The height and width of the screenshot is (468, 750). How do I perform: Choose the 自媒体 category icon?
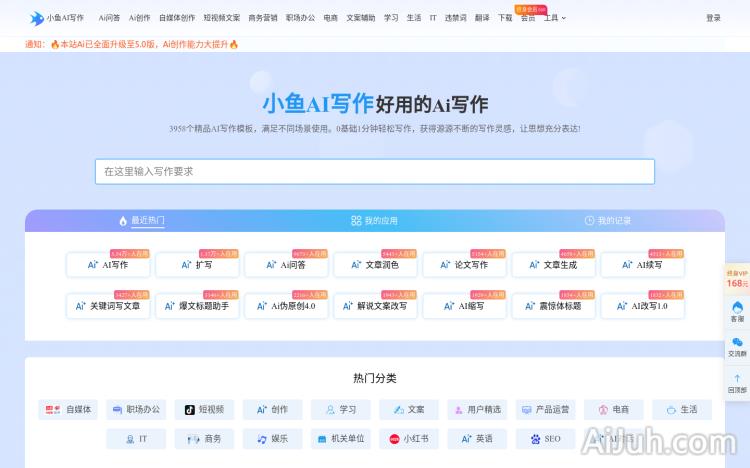pos(52,409)
